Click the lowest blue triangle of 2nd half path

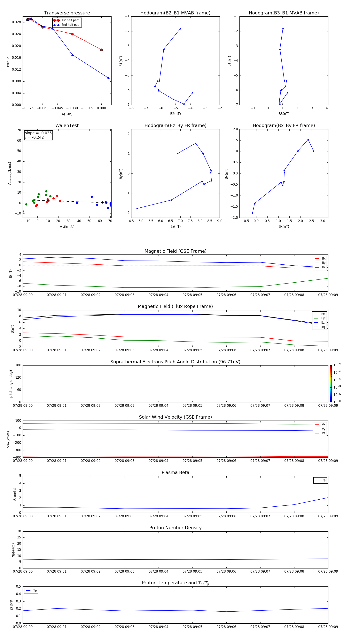pos(108,78)
